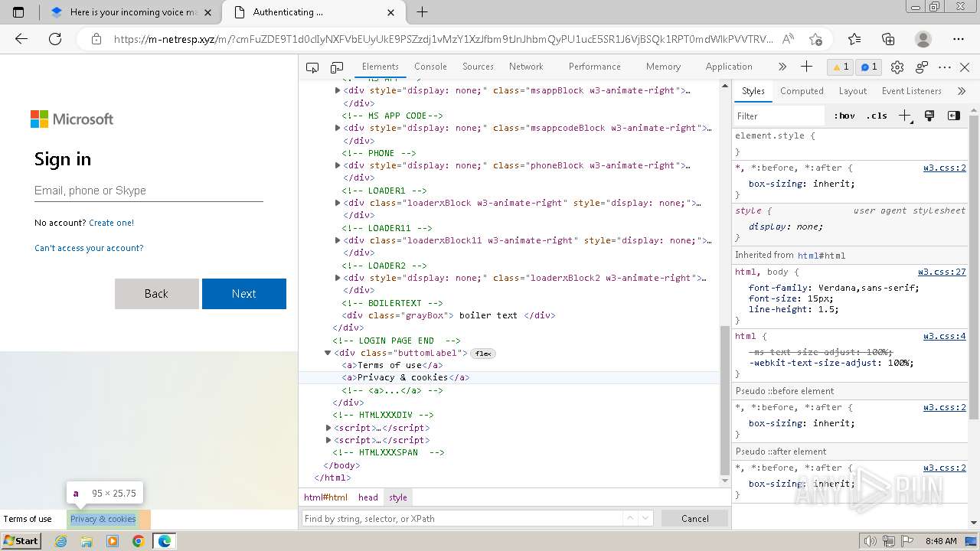Screen dimensions: 980x551
Task: Select the grayBox div node
Action: click(449, 315)
